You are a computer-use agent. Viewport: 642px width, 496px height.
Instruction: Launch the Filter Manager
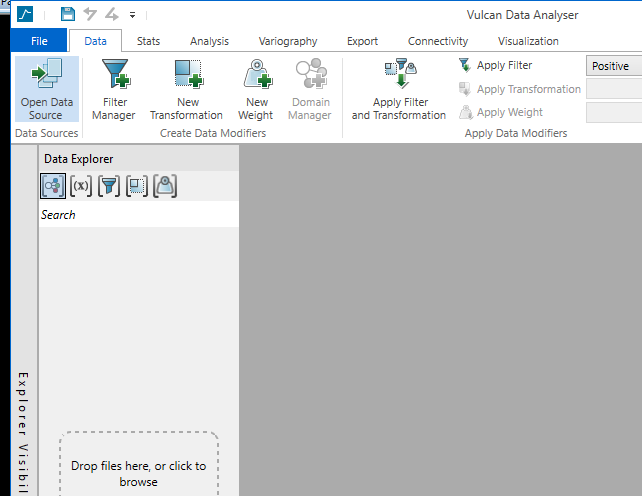[114, 89]
